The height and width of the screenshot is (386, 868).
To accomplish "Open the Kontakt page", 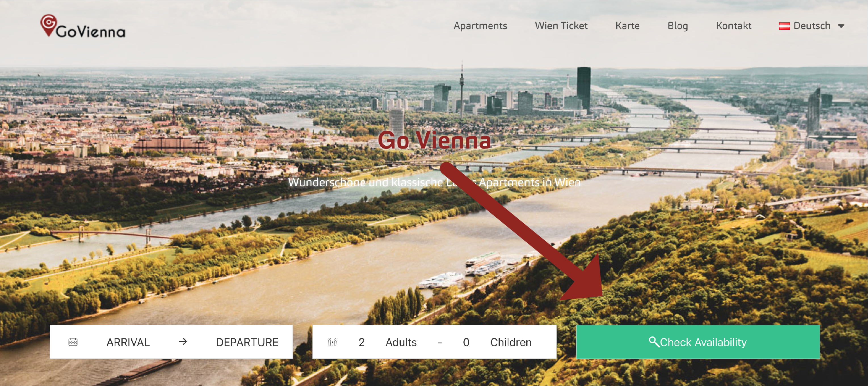I will pos(734,26).
